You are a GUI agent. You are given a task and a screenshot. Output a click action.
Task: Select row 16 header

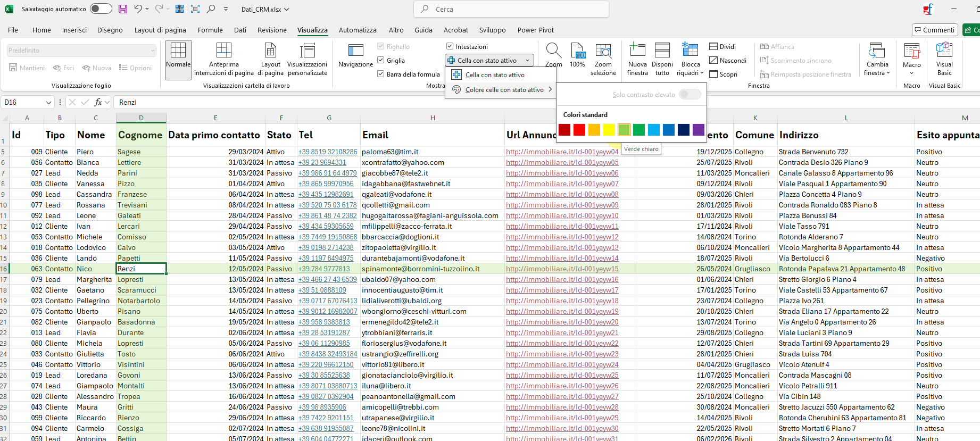click(x=4, y=269)
